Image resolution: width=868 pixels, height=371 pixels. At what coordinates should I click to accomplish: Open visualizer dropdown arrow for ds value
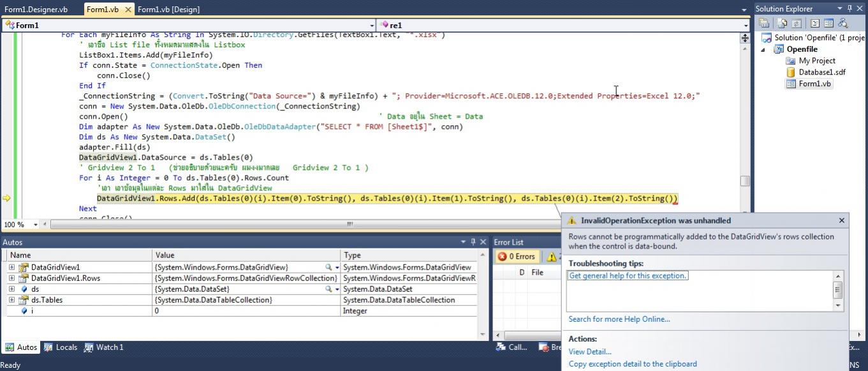tap(337, 289)
